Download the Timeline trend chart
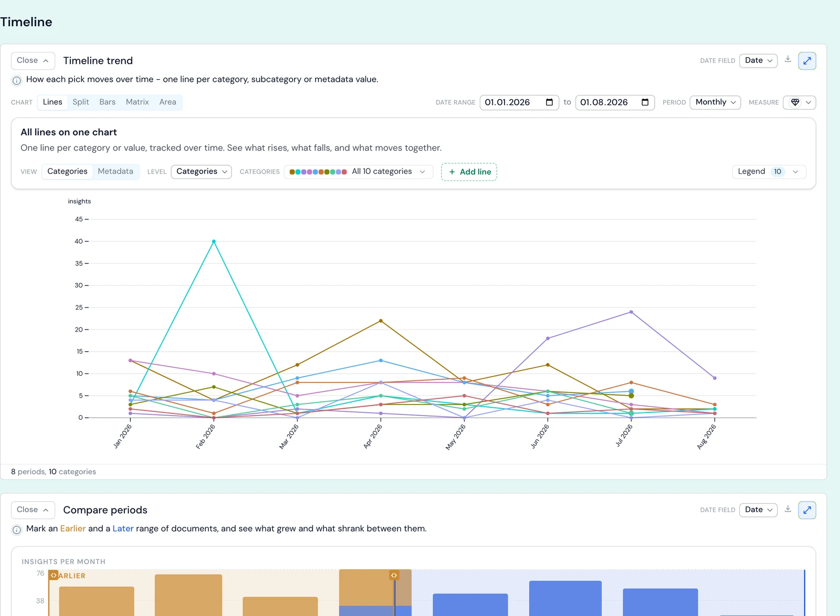The image size is (840, 616). [787, 59]
